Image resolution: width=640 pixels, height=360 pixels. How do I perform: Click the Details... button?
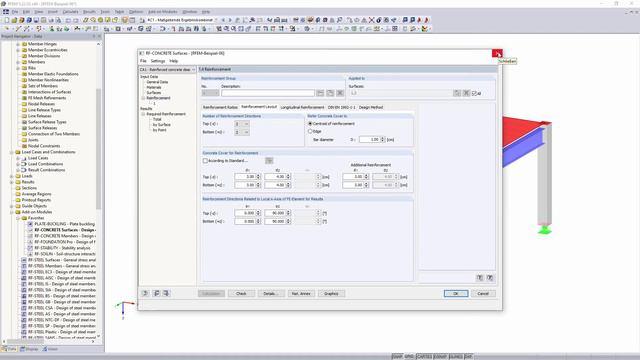click(x=271, y=293)
